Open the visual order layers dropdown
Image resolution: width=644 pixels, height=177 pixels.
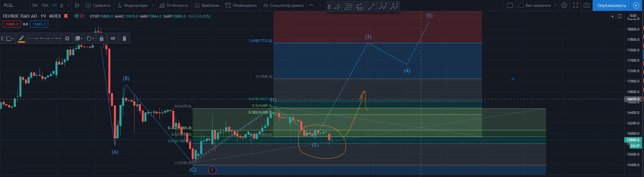[79, 38]
